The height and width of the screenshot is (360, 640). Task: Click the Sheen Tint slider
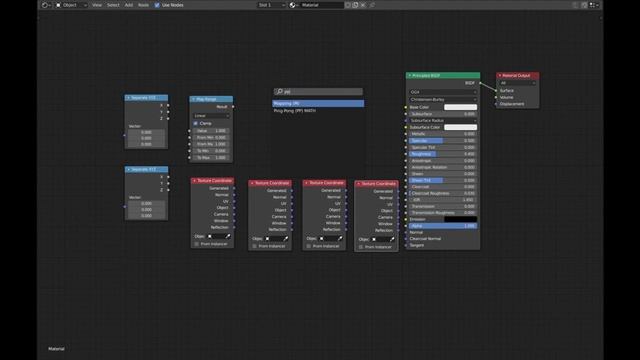point(443,180)
